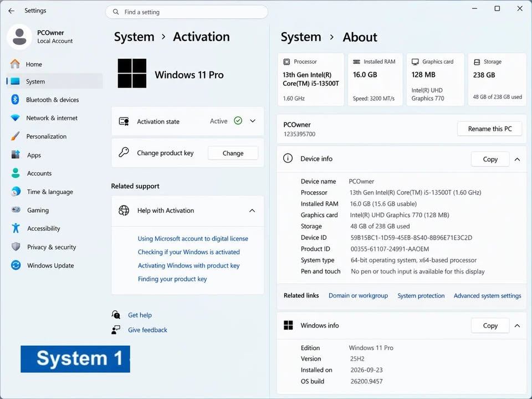The height and width of the screenshot is (399, 532).
Task: Click the Help with Activation globe icon
Action: [x=124, y=211]
